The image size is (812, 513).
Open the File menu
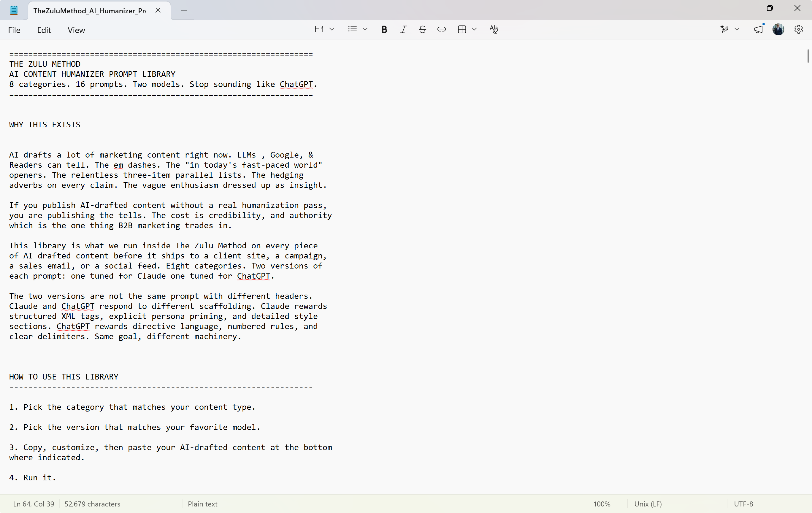pyautogui.click(x=14, y=30)
